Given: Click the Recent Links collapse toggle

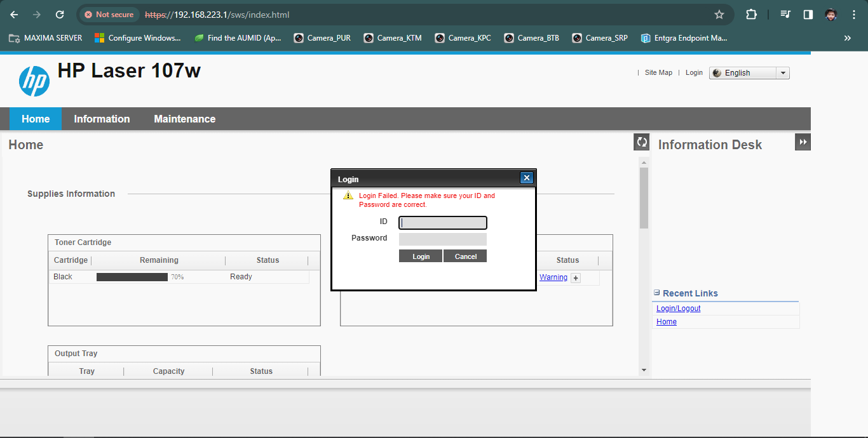Looking at the screenshot, I should click(x=656, y=293).
